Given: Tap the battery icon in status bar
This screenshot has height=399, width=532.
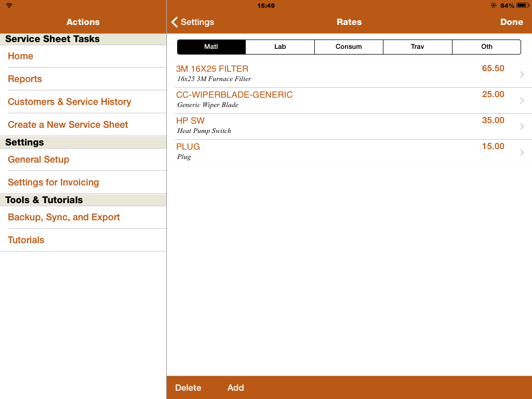Looking at the screenshot, I should pos(522,6).
